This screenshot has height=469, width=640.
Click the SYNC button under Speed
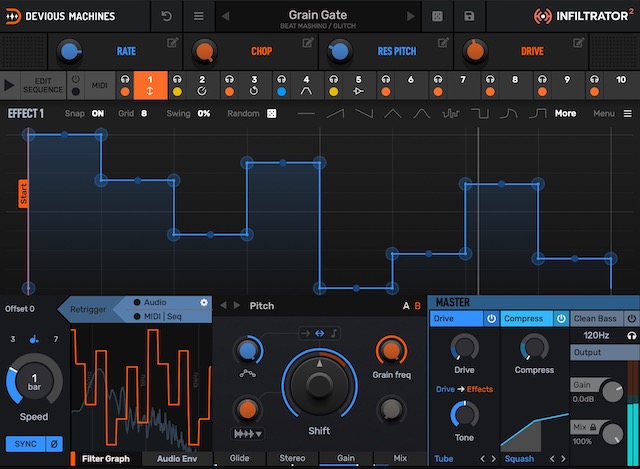(24, 443)
